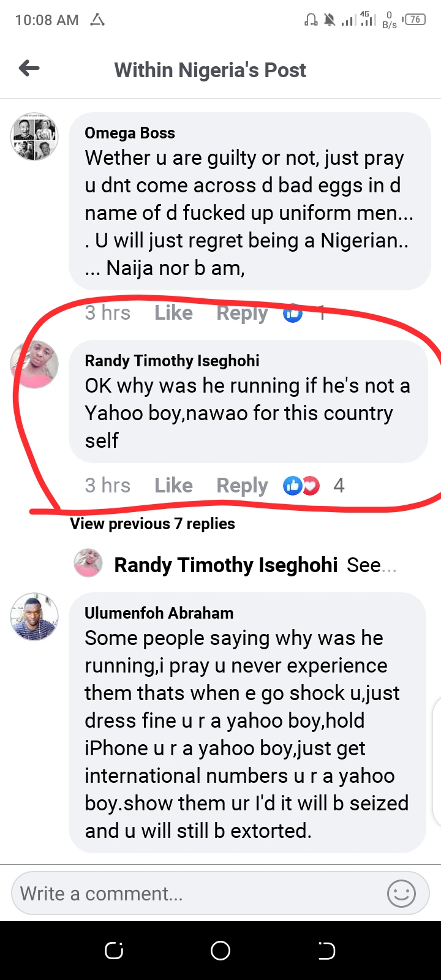Screen dimensions: 441x980
Task: Tap Randy Timothy Iseghohi name in reply
Action: [225, 565]
